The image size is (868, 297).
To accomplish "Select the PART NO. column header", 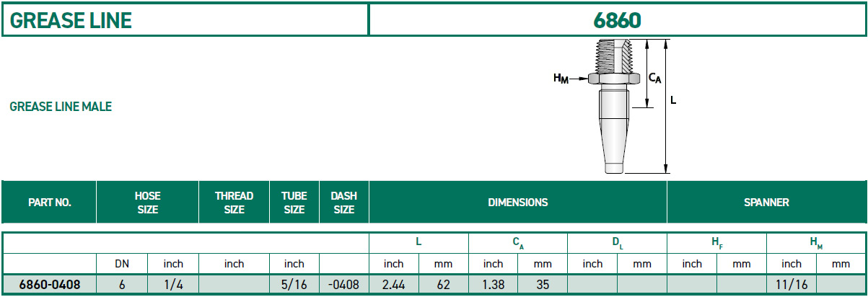I will point(49,203).
